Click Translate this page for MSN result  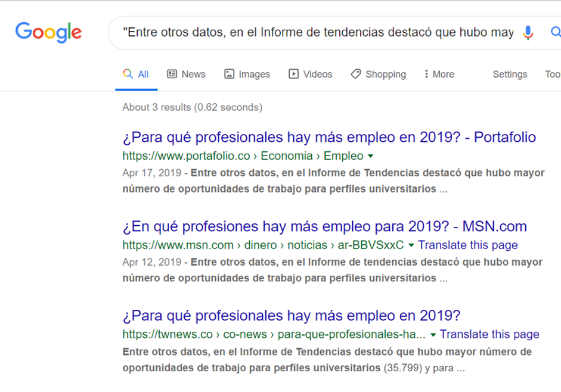coord(467,245)
